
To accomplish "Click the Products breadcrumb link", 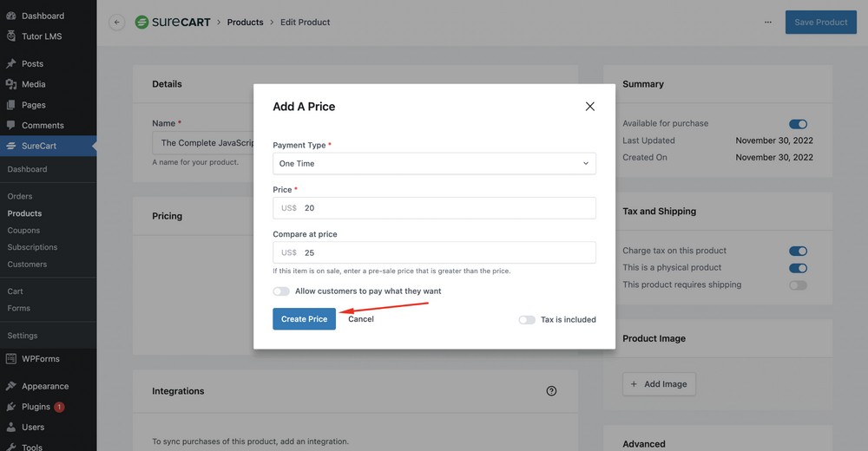I will click(x=246, y=23).
